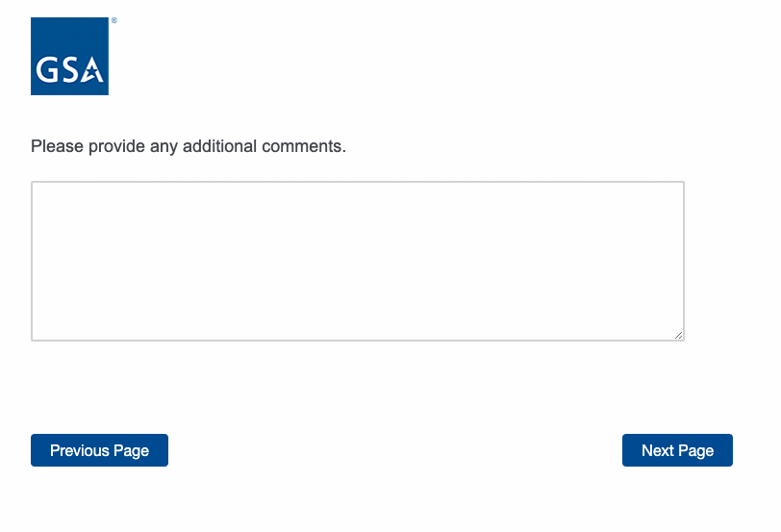Image resolution: width=781 pixels, height=532 pixels.
Task: Advance the survey with Next Page
Action: (677, 450)
